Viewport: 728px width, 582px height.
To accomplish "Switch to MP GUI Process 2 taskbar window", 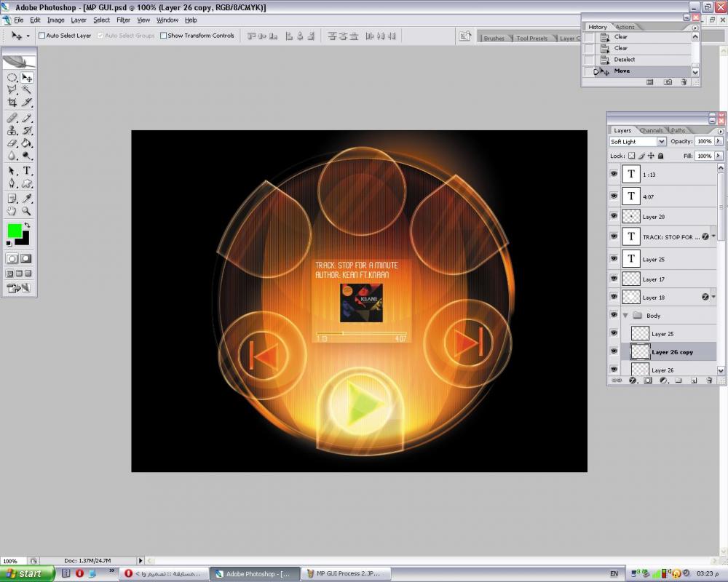I will coord(345,574).
